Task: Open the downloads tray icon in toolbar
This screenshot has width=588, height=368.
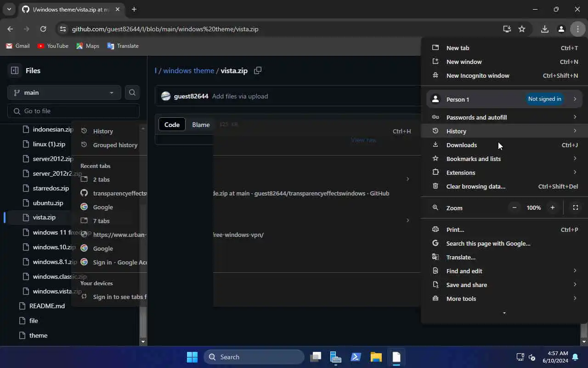Action: (545, 29)
